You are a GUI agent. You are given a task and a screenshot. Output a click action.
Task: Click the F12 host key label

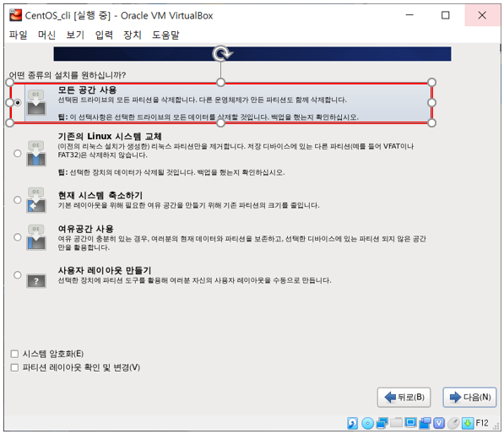[x=482, y=423]
